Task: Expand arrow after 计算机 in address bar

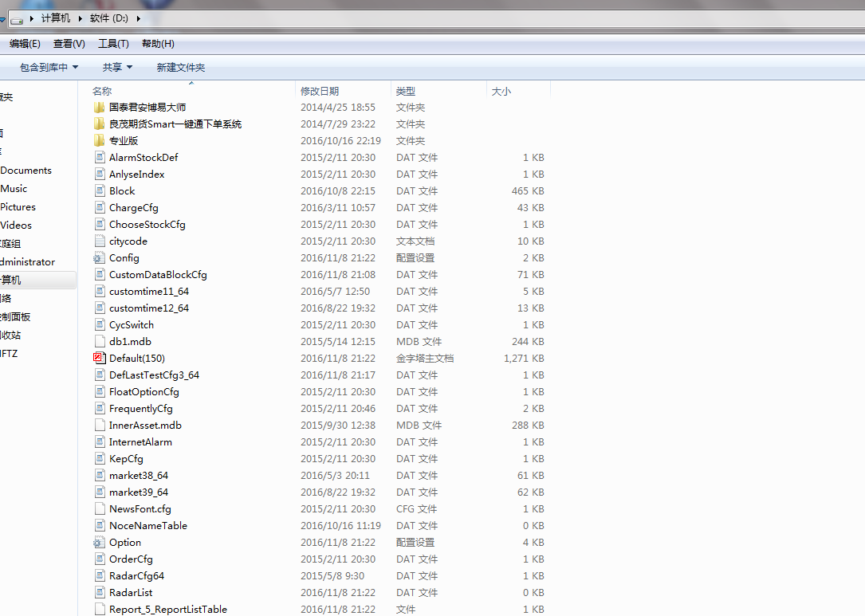Action: pos(81,18)
